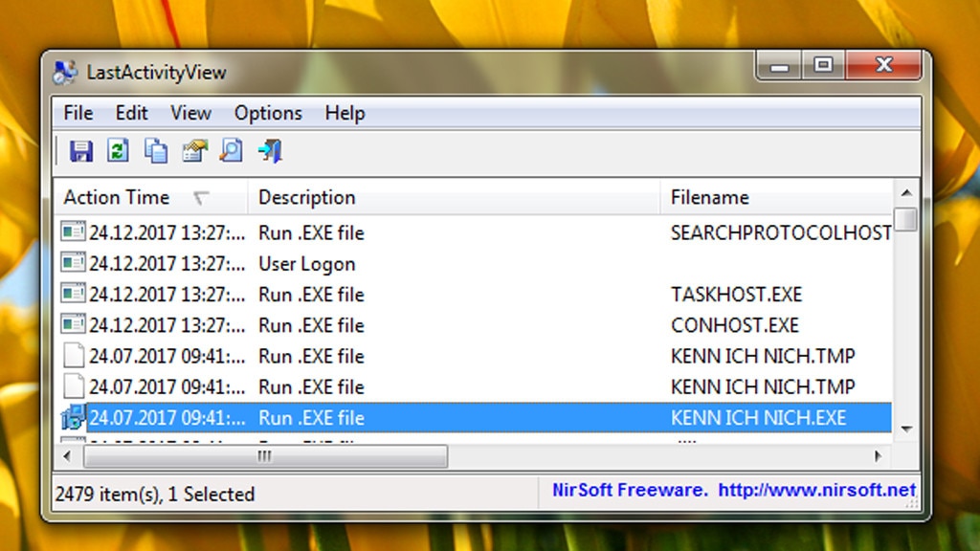Sort by the Action Time column header
This screenshot has height=551, width=980.
[x=150, y=197]
